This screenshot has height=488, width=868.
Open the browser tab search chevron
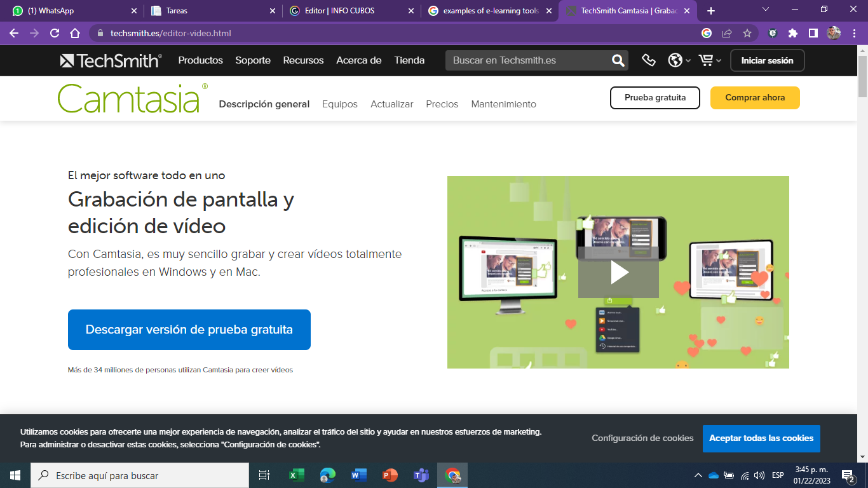point(764,10)
